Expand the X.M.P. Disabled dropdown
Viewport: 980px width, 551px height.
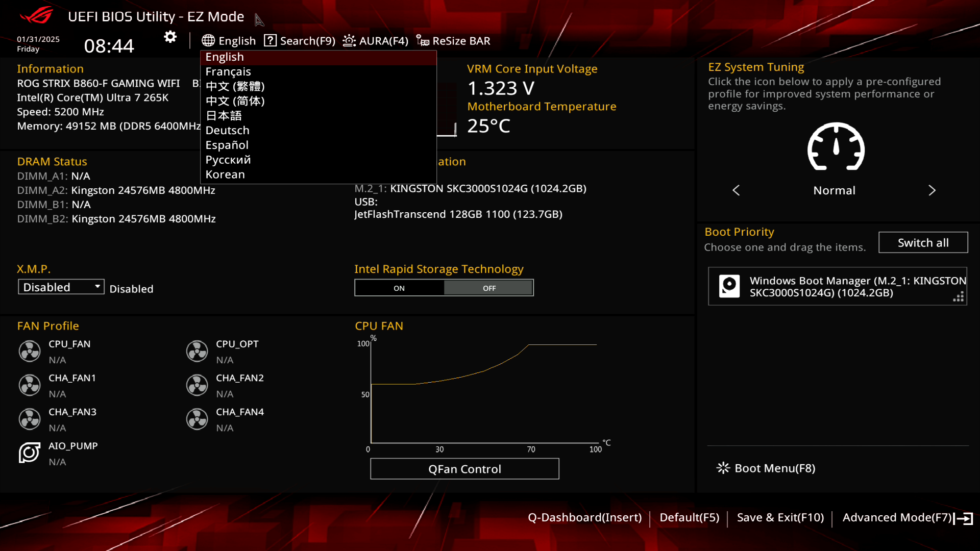pyautogui.click(x=61, y=287)
